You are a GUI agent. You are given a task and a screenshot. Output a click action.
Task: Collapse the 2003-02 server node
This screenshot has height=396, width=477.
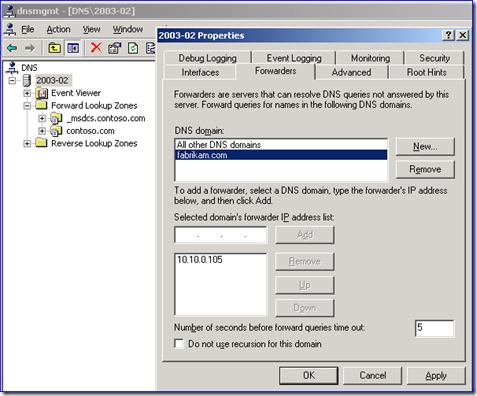(13, 81)
